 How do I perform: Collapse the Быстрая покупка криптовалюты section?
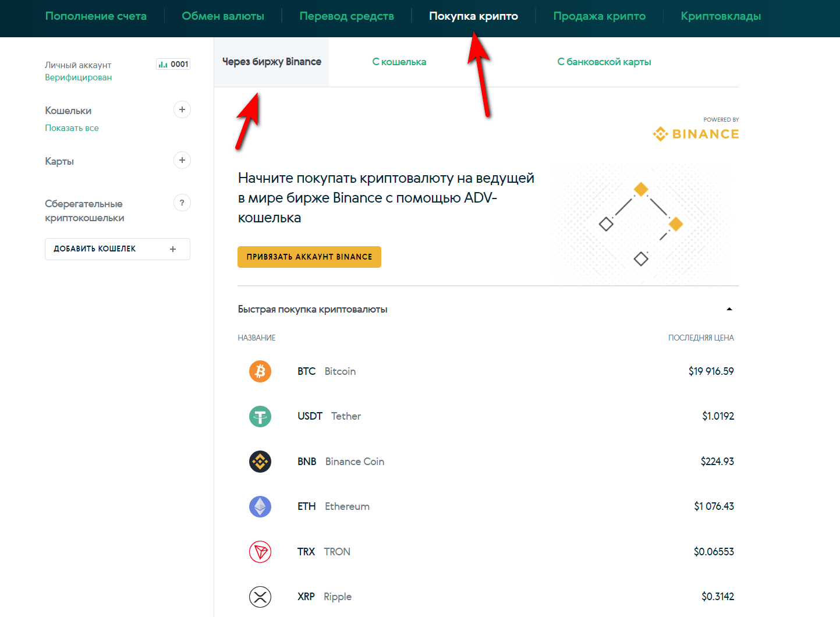[729, 309]
